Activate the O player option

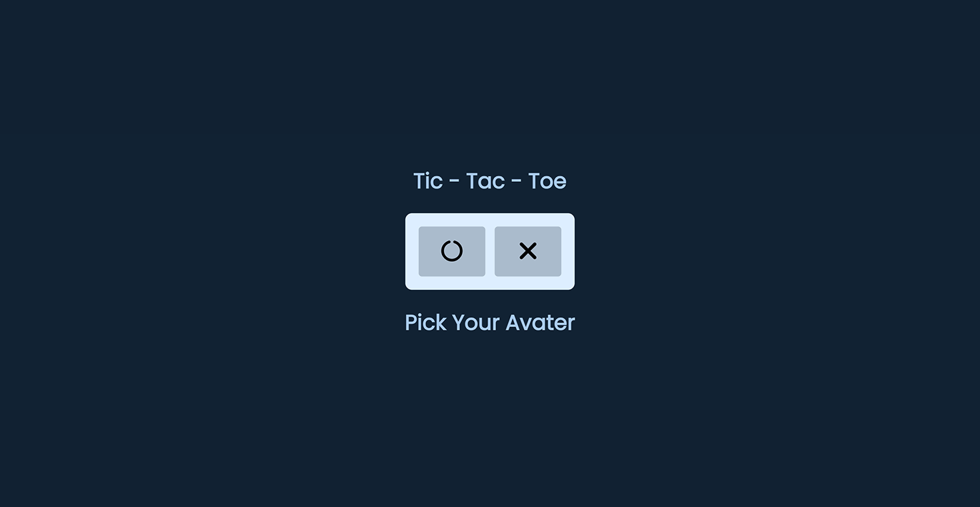pos(452,251)
